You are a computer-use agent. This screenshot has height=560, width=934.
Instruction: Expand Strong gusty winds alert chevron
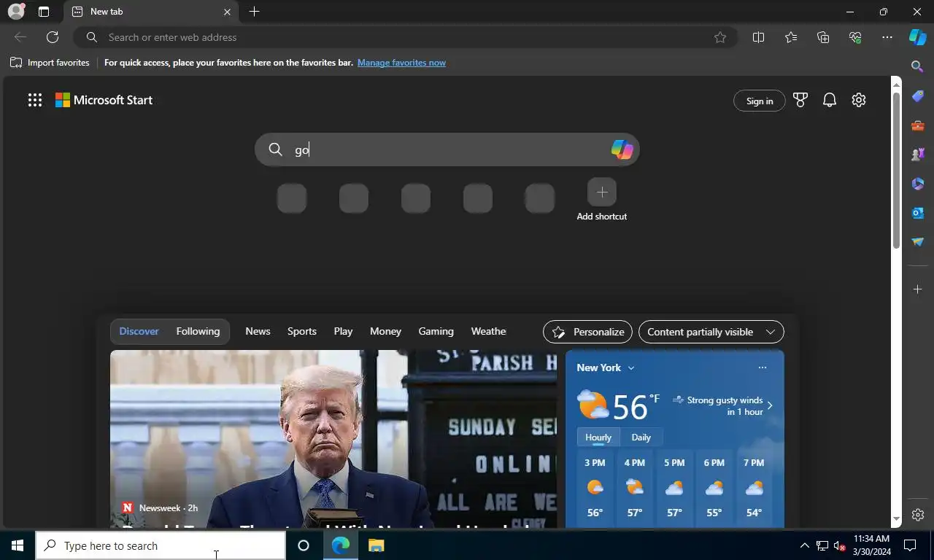pos(770,406)
